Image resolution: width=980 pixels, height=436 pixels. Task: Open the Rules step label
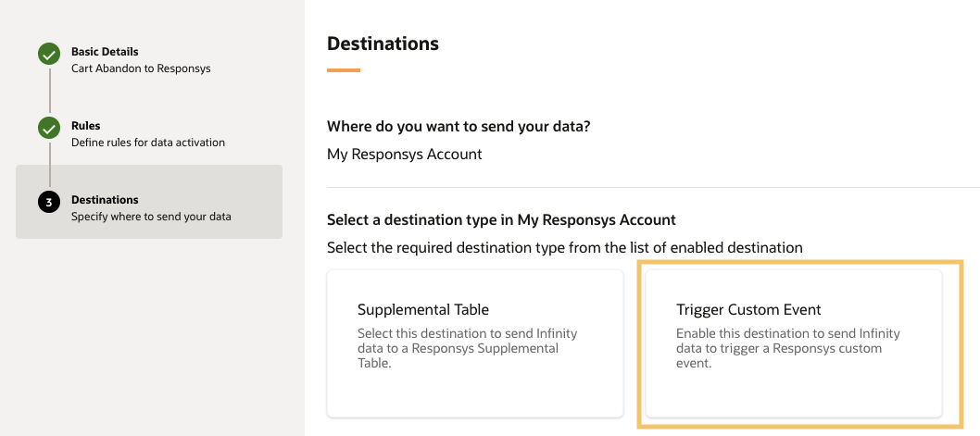(x=86, y=126)
